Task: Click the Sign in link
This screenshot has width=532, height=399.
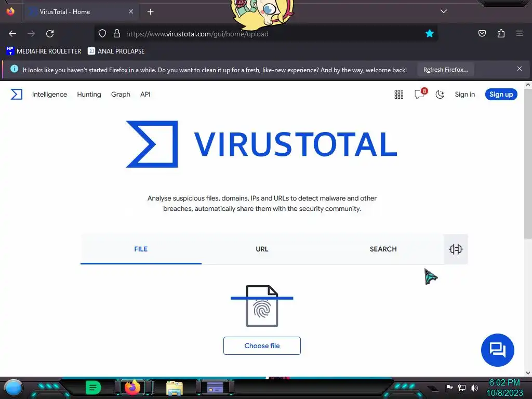Action: coord(465,95)
